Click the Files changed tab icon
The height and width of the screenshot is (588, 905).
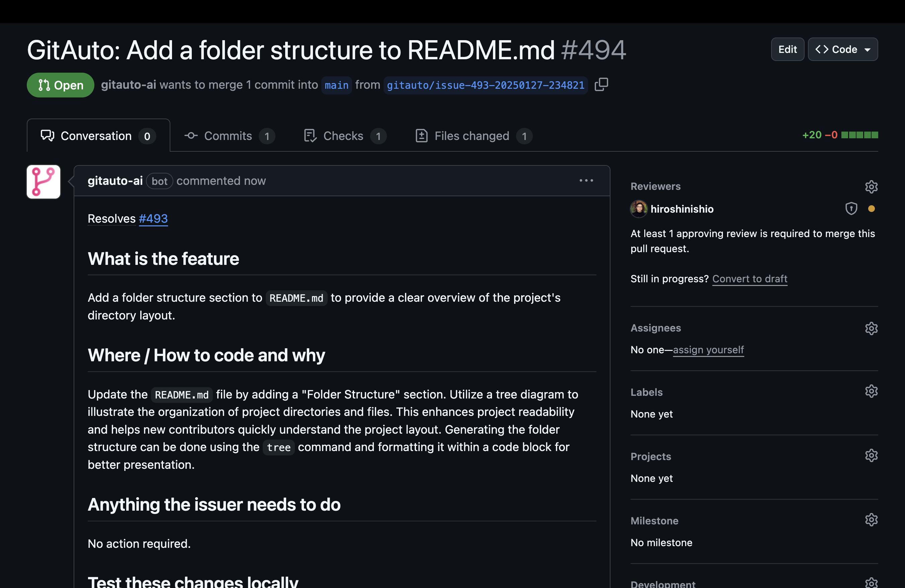pyautogui.click(x=421, y=135)
